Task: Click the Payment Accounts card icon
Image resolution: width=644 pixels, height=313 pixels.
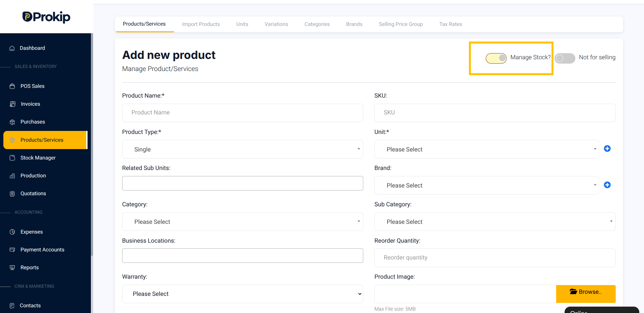Action: [12, 250]
